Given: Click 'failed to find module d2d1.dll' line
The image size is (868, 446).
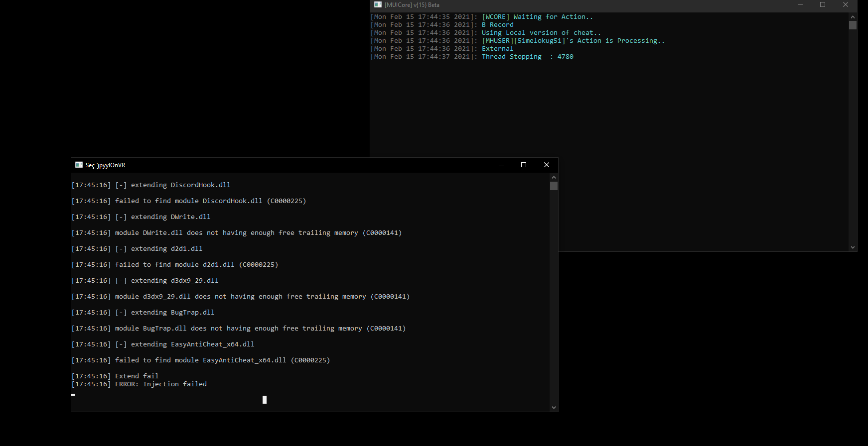Looking at the screenshot, I should (x=175, y=265).
